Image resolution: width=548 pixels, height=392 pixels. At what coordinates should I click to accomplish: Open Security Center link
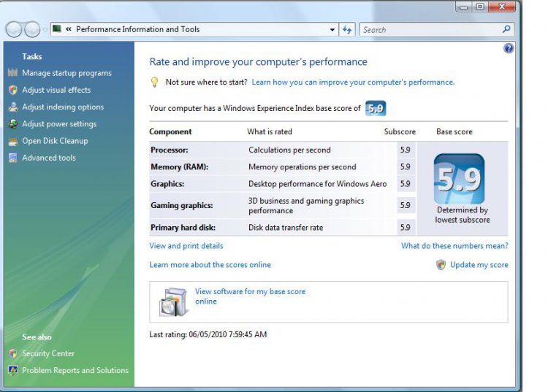click(x=48, y=353)
